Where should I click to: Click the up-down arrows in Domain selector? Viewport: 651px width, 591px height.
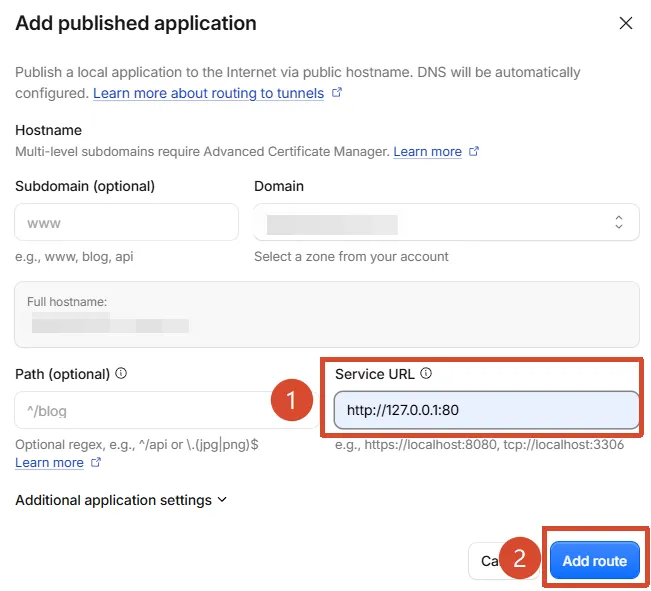tap(619, 222)
